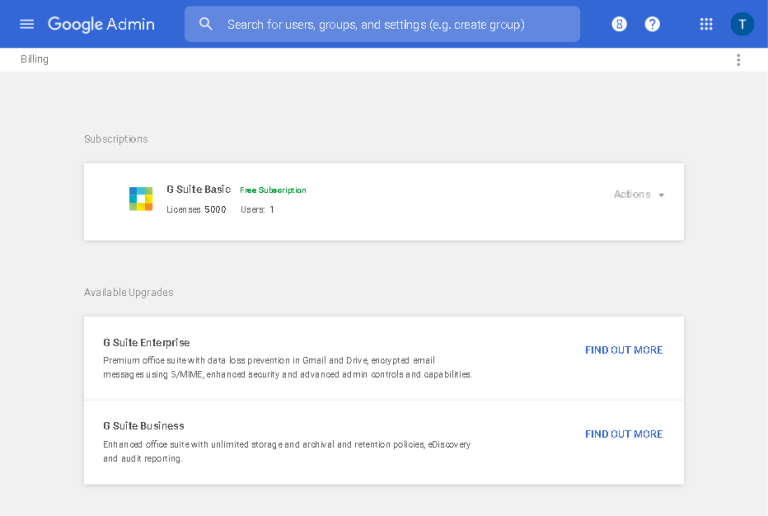Click the Google Admin logo
This screenshot has width=768, height=516.
[101, 24]
